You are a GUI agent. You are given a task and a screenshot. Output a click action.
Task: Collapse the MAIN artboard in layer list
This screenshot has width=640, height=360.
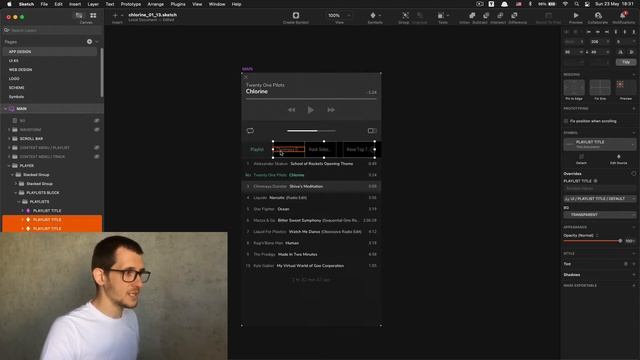pyautogui.click(x=6, y=109)
